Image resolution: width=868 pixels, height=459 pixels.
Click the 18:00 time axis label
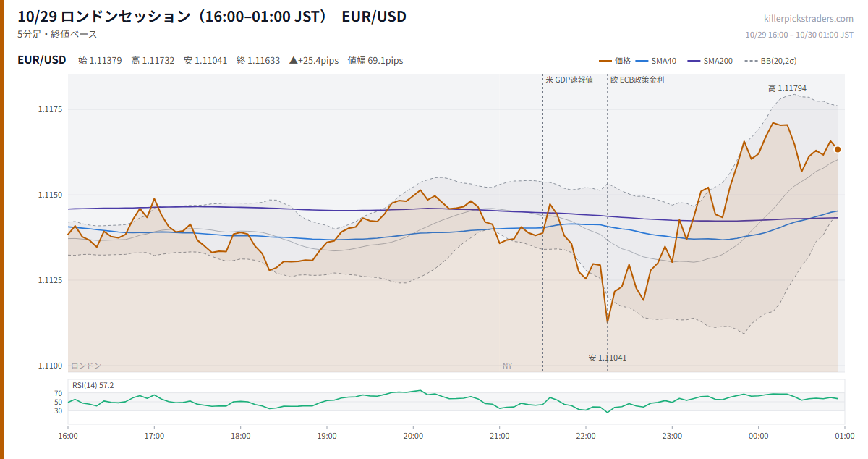click(241, 436)
